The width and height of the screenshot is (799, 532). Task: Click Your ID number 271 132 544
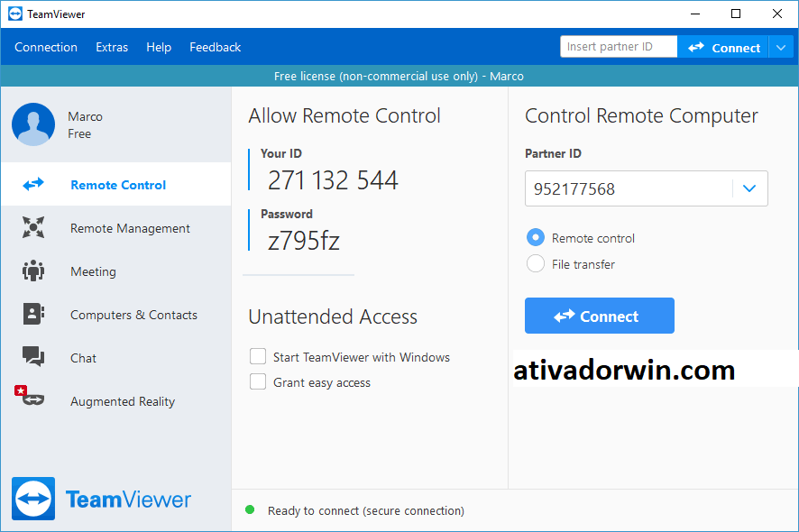tap(333, 179)
